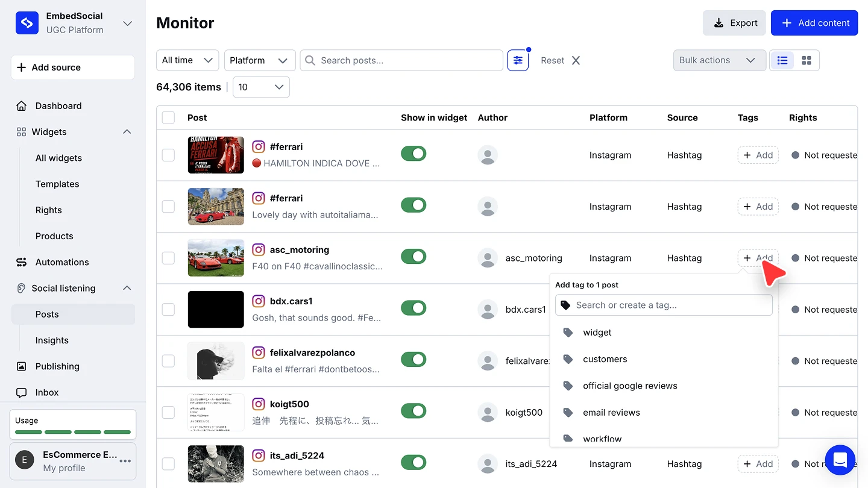Click the tag icon beside 'widget'
The width and height of the screenshot is (868, 488).
tap(568, 333)
